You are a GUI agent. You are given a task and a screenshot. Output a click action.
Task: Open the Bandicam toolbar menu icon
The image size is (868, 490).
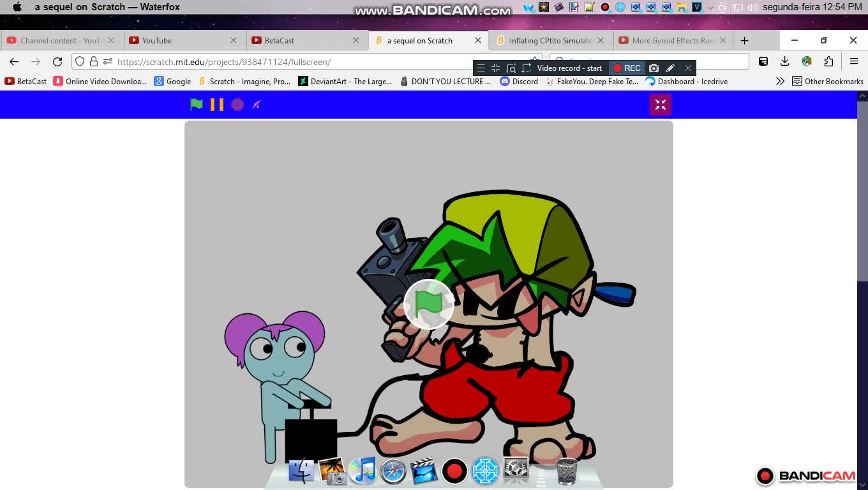[481, 68]
